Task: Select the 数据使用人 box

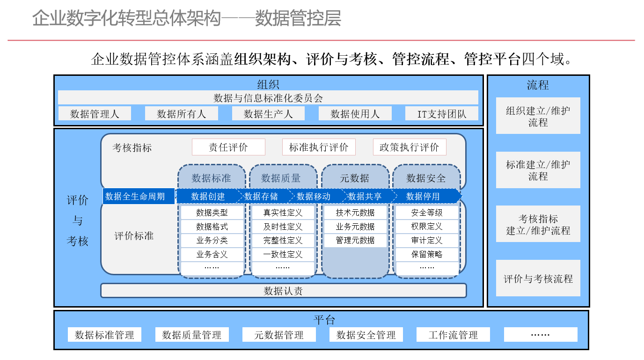Action: coord(355,114)
